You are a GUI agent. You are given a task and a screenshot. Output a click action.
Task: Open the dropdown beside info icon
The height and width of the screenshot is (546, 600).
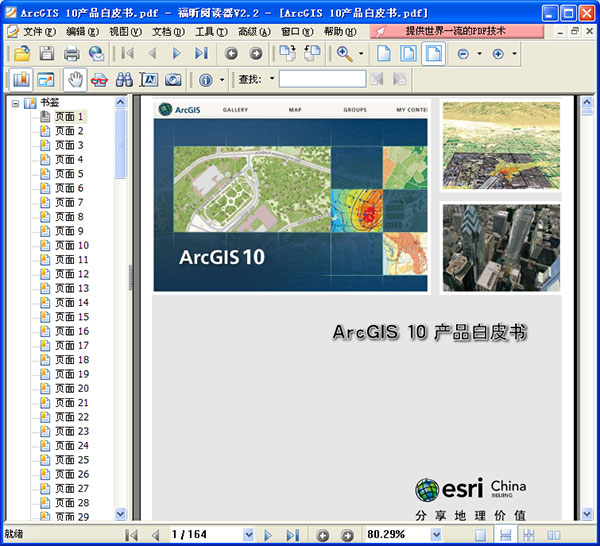point(222,80)
